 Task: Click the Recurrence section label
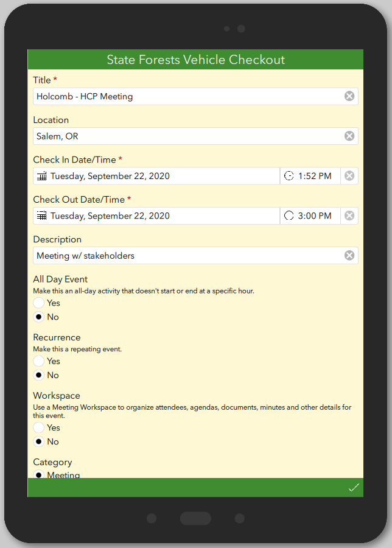57,337
